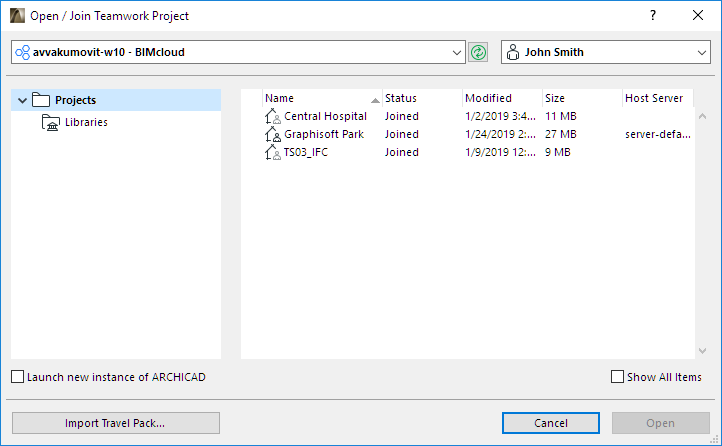Click the green refresh server connection icon
This screenshot has width=722, height=446.
click(478, 52)
